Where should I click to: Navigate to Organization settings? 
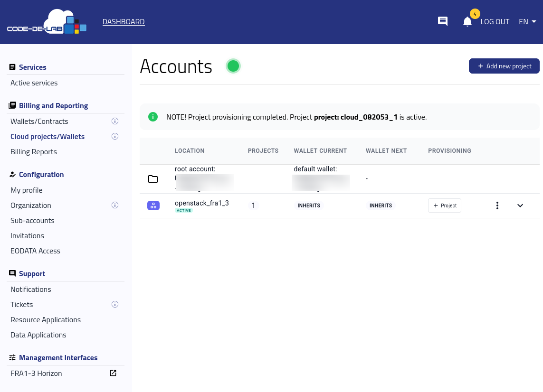click(31, 205)
